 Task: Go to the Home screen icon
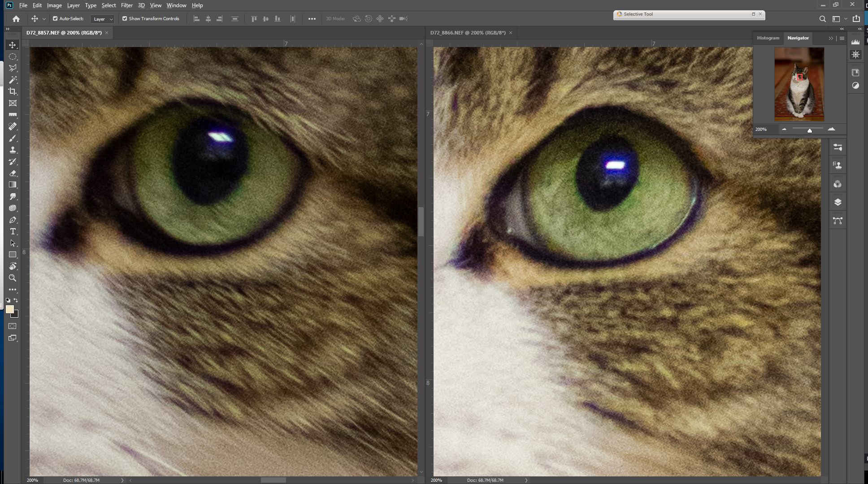(16, 19)
